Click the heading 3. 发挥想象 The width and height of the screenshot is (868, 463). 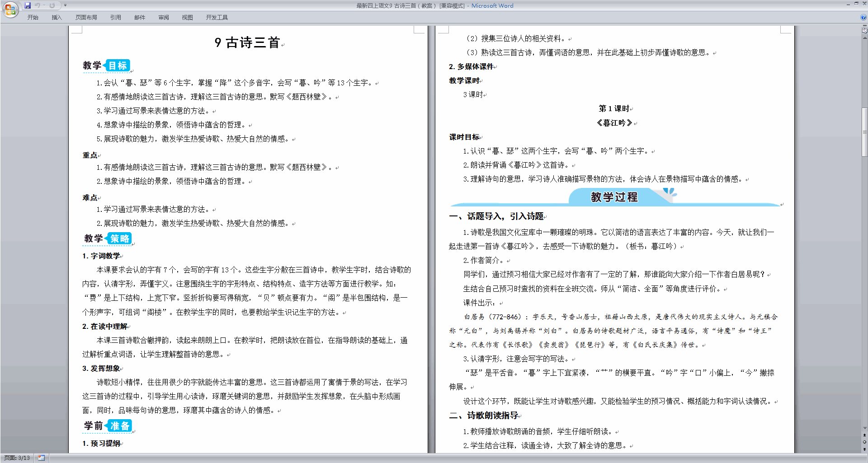tap(101, 368)
